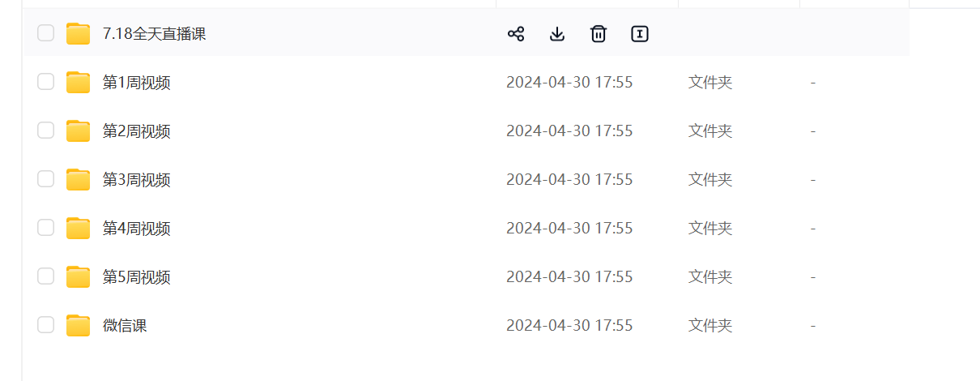Open the 微信课 folder name link
Screen dimensions: 980x381
pyautogui.click(x=125, y=326)
